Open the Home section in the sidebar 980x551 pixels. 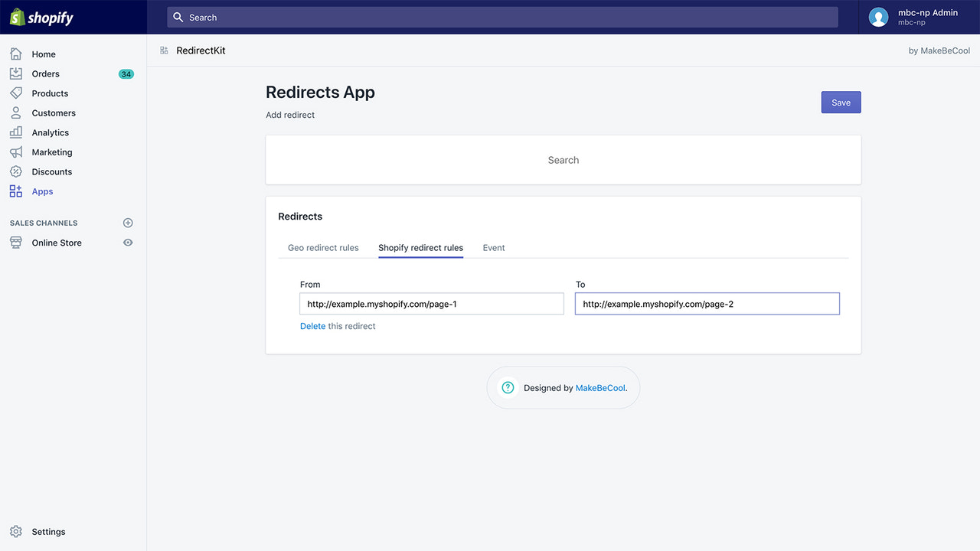coord(44,54)
